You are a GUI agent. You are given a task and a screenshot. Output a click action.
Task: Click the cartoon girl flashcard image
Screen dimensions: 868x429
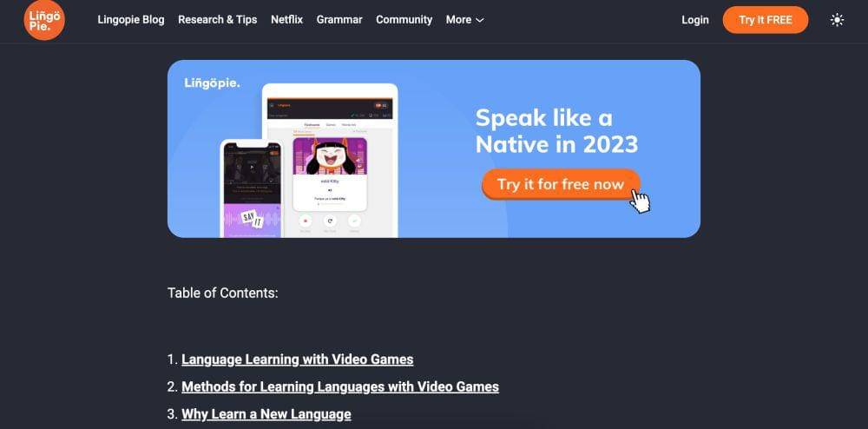tap(330, 156)
